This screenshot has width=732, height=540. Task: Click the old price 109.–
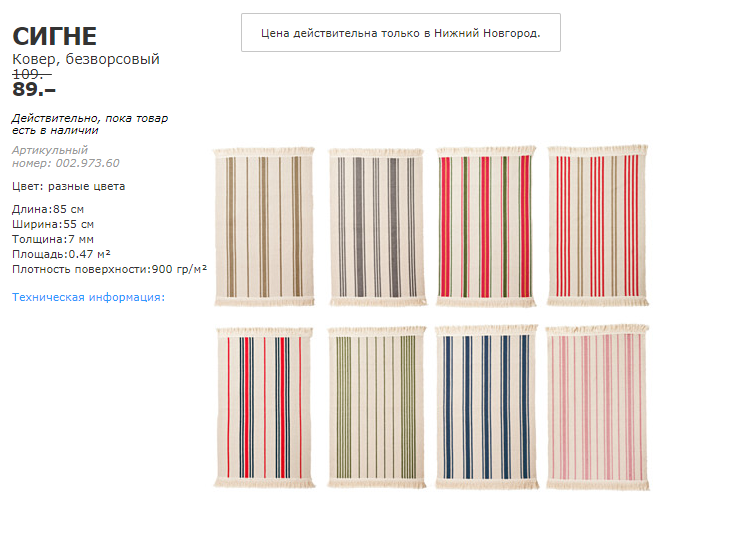[x=31, y=74]
